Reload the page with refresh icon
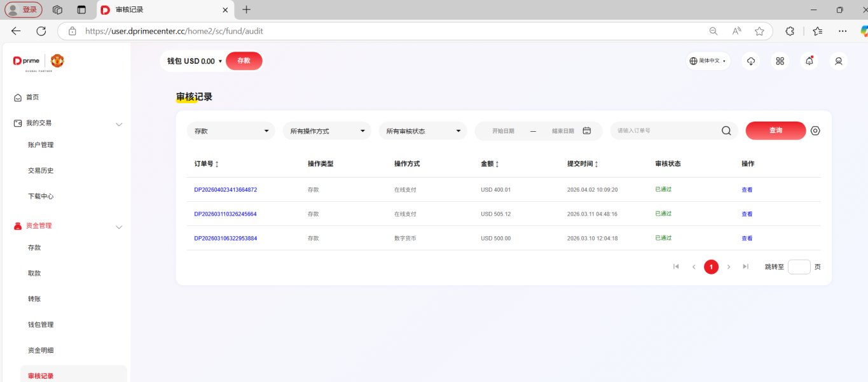Viewport: 868px width, 382px height. tap(41, 31)
